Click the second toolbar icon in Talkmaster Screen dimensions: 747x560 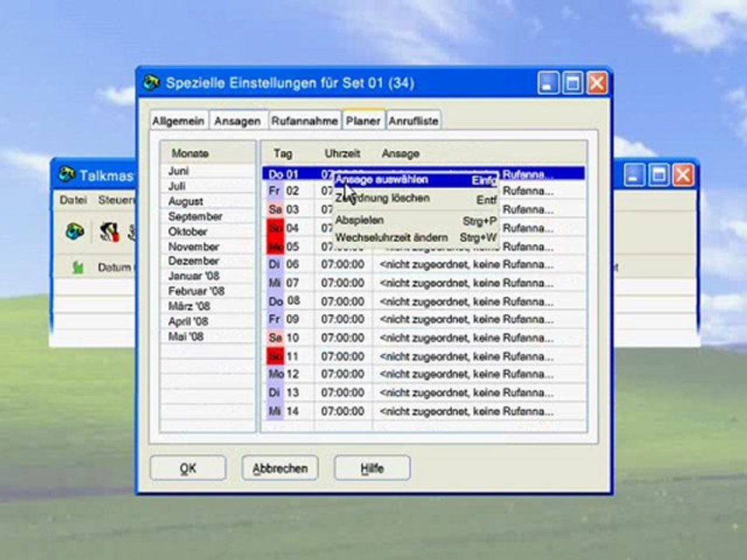(x=110, y=232)
